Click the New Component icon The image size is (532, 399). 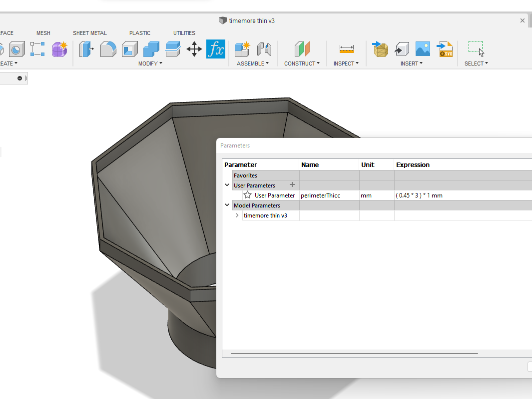pyautogui.click(x=242, y=49)
